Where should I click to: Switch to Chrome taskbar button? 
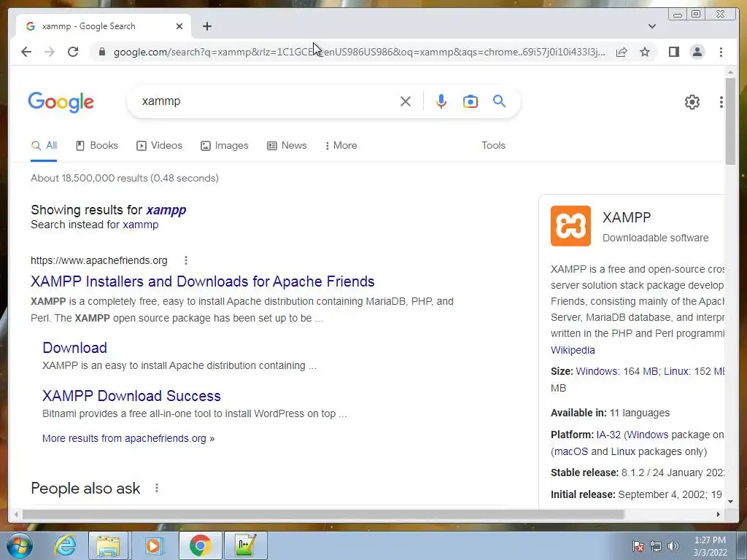click(x=200, y=545)
